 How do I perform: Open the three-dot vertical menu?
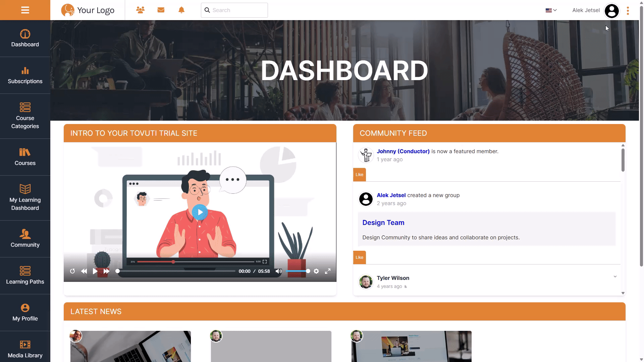click(628, 11)
